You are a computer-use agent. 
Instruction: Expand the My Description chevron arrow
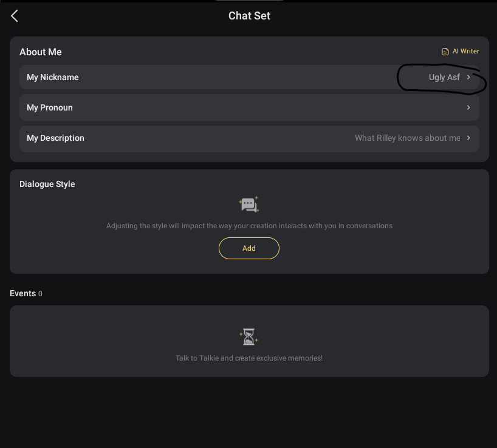468,138
